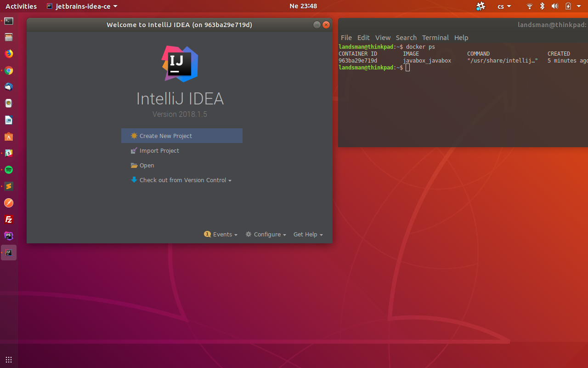588x368 pixels.
Task: Click the "/usr/share/intellij…" command text
Action: (x=503, y=61)
